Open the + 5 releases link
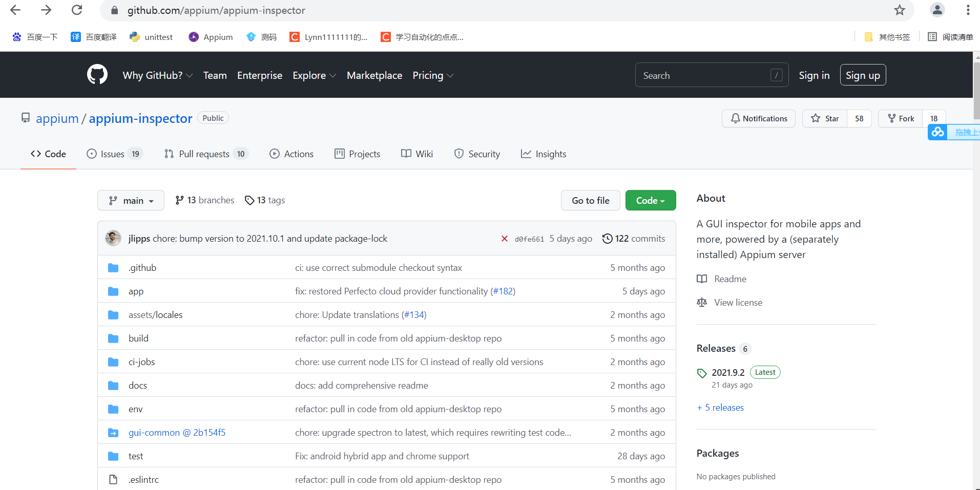 [x=720, y=407]
